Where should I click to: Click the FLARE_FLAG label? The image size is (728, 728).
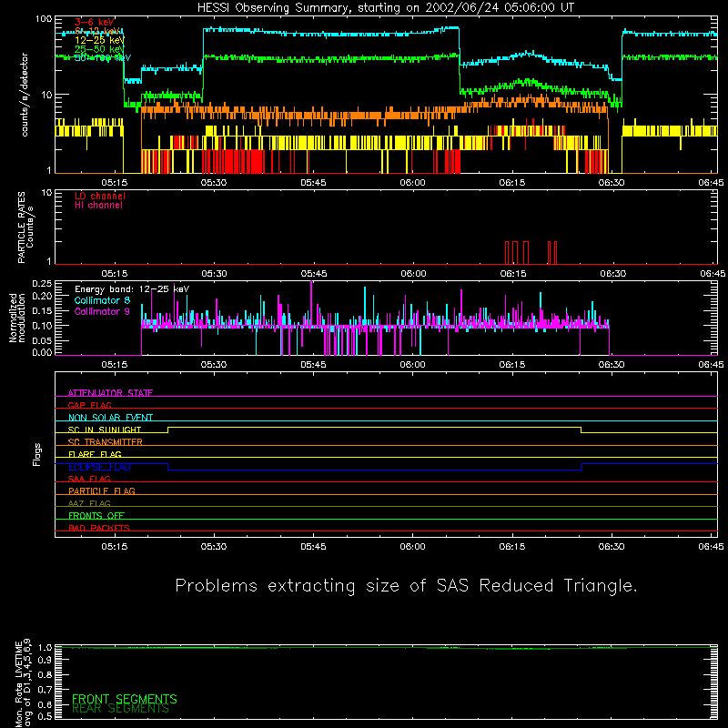click(95, 454)
